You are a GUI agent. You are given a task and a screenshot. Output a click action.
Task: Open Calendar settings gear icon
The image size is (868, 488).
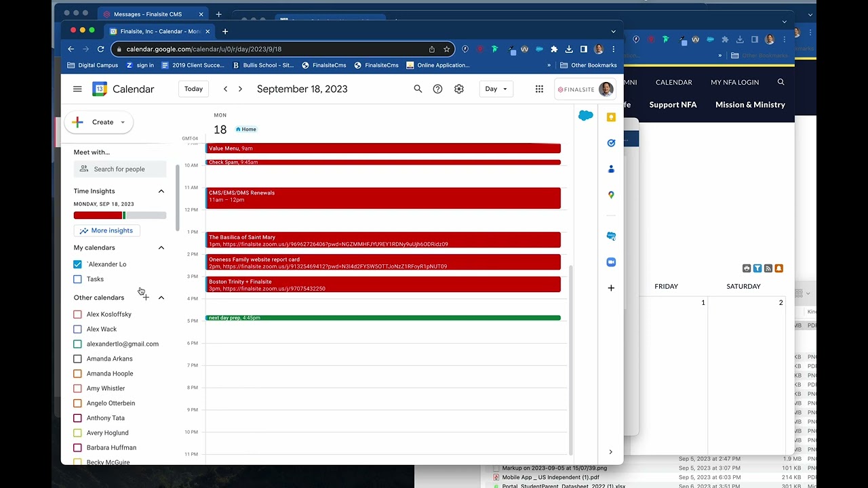point(459,89)
